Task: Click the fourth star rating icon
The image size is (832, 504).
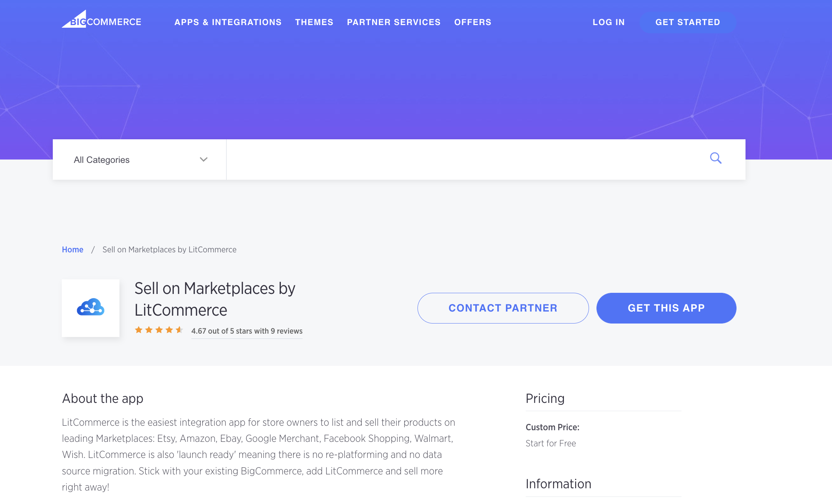Action: (x=168, y=330)
